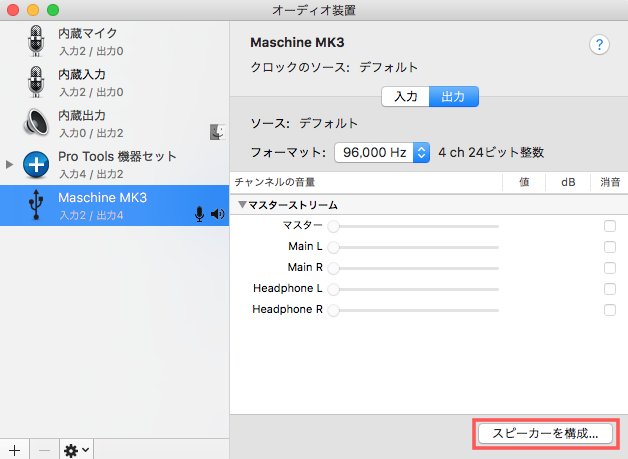
Task: Click the Main L volume slider
Action: 413,247
